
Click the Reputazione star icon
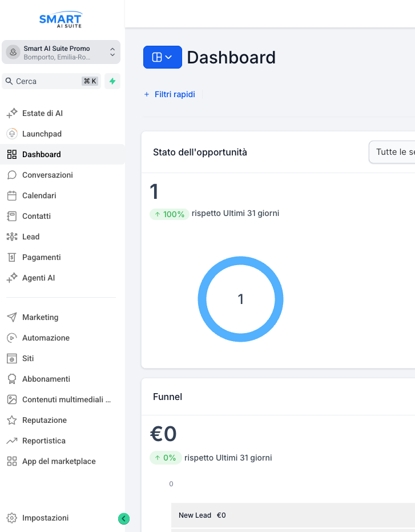tap(11, 420)
